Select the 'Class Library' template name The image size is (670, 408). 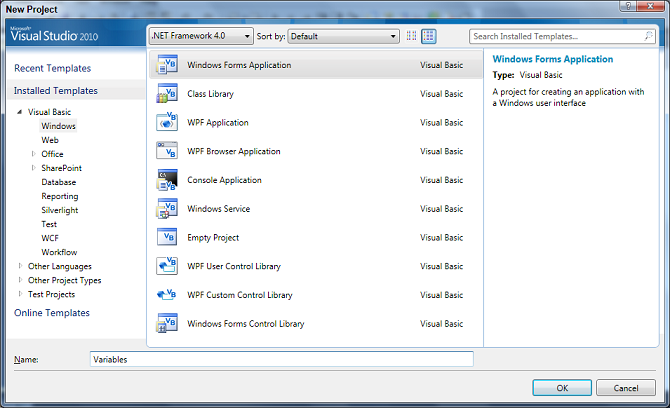coord(211,94)
